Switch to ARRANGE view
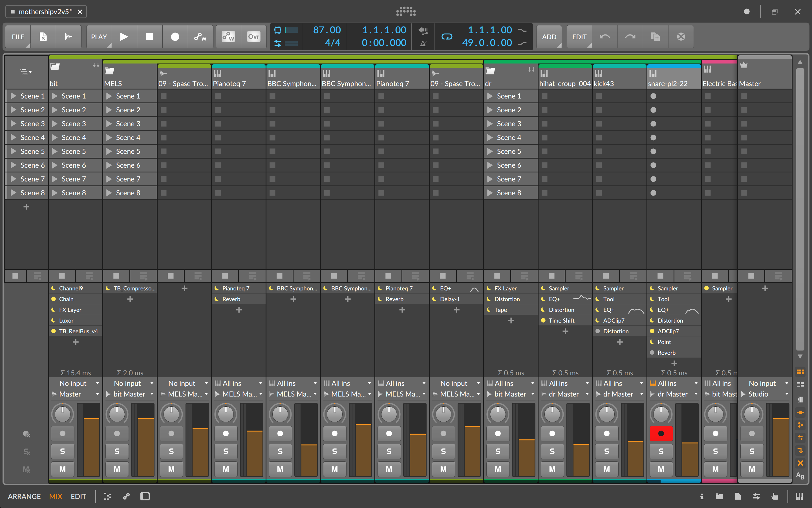 coord(24,496)
